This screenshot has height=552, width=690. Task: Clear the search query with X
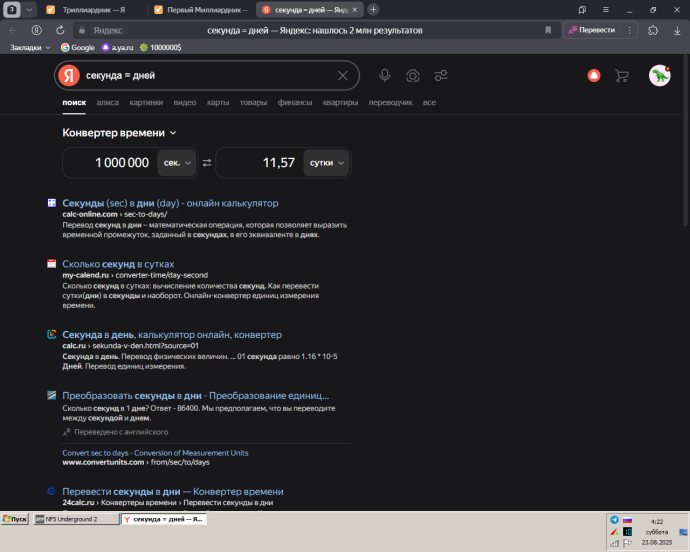click(342, 76)
